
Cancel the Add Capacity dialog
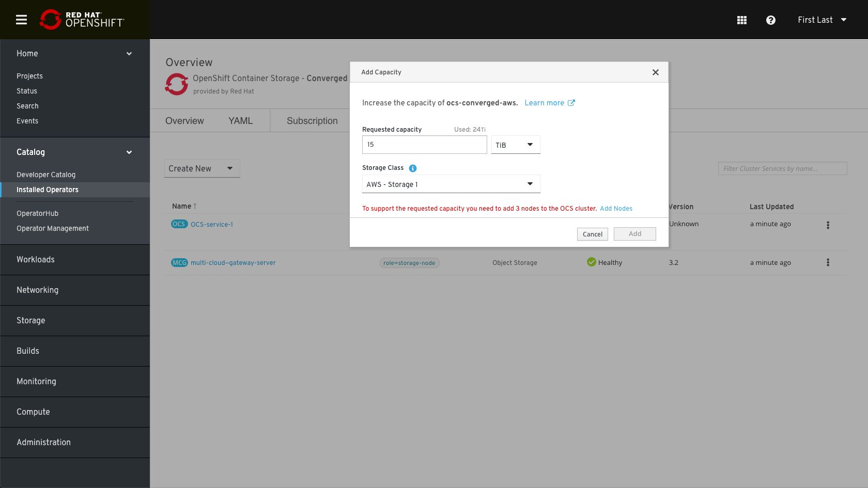click(x=593, y=234)
